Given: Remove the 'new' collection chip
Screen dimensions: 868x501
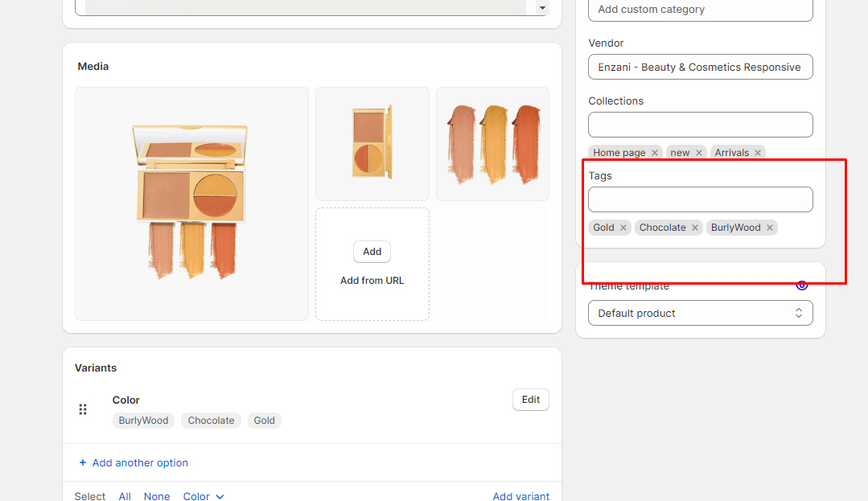Looking at the screenshot, I should point(699,153).
